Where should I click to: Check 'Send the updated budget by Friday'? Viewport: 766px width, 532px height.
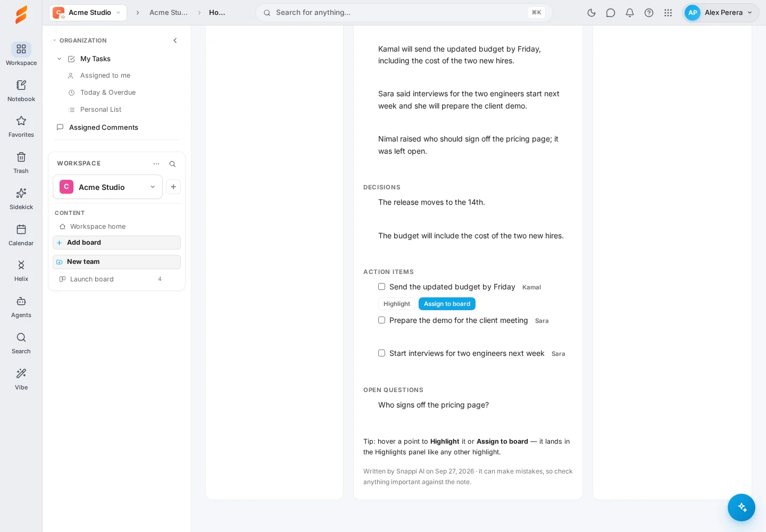coord(381,287)
